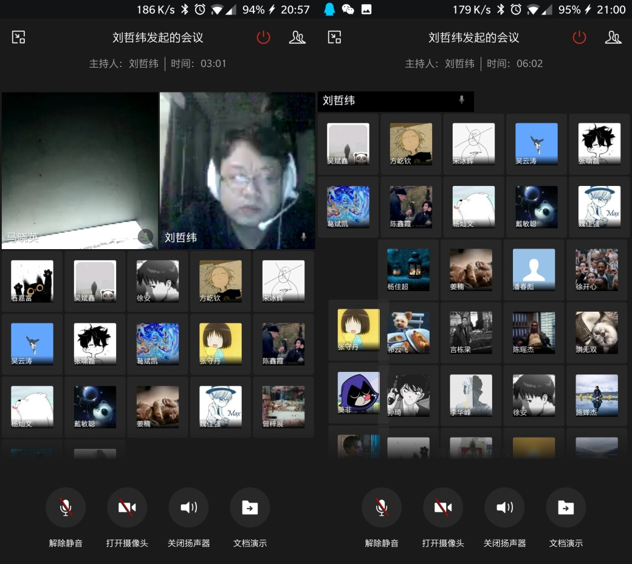This screenshot has width=633, height=565.
Task: Toggle 解除静音 microphone in left meeting
Action: coord(65,508)
